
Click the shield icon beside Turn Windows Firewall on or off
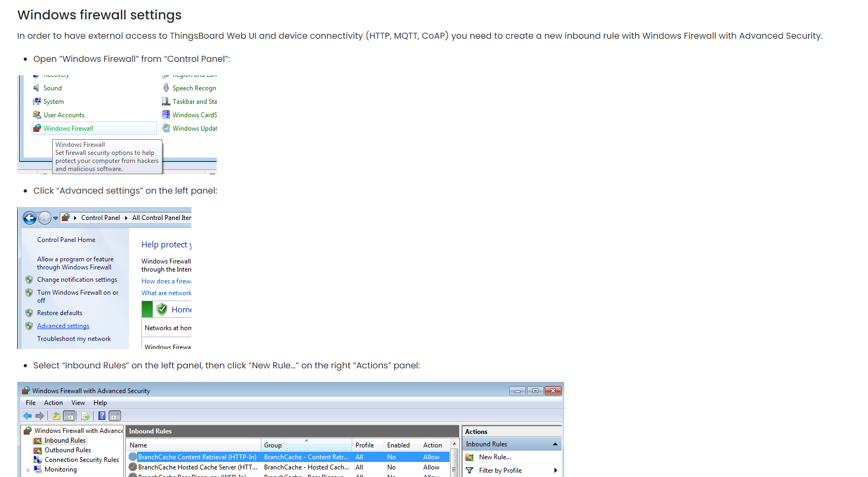pyautogui.click(x=29, y=293)
